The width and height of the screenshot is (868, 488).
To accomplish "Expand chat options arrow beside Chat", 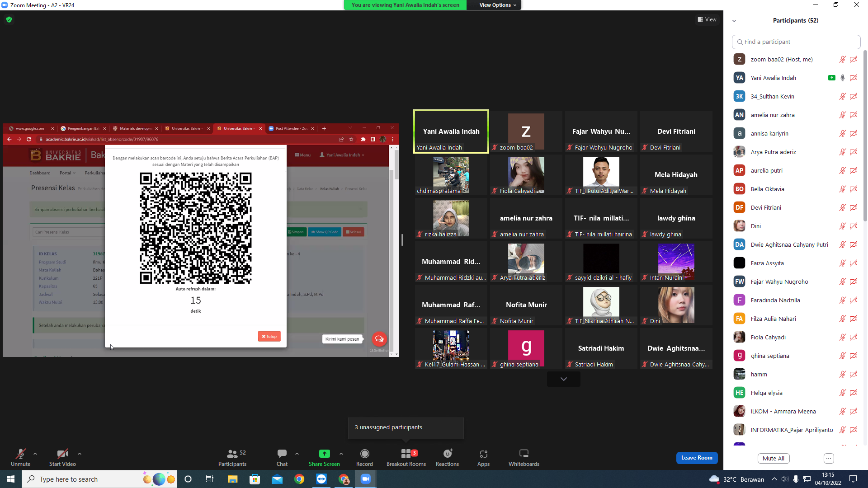I will [x=297, y=454].
